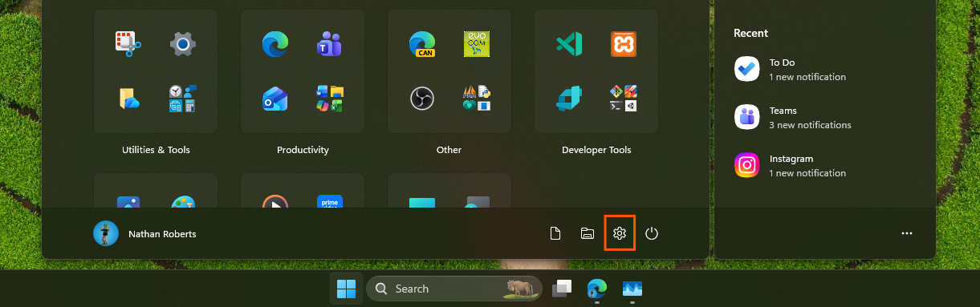Open the File Explorer shortcut icon
The image size is (980, 307).
click(x=588, y=233)
